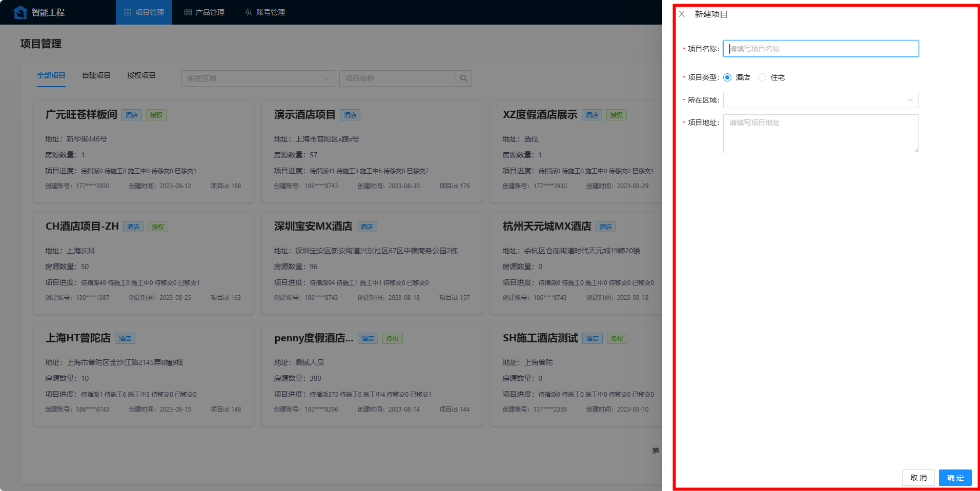
Task: Switch to the 全部项目 tab
Action: (51, 75)
